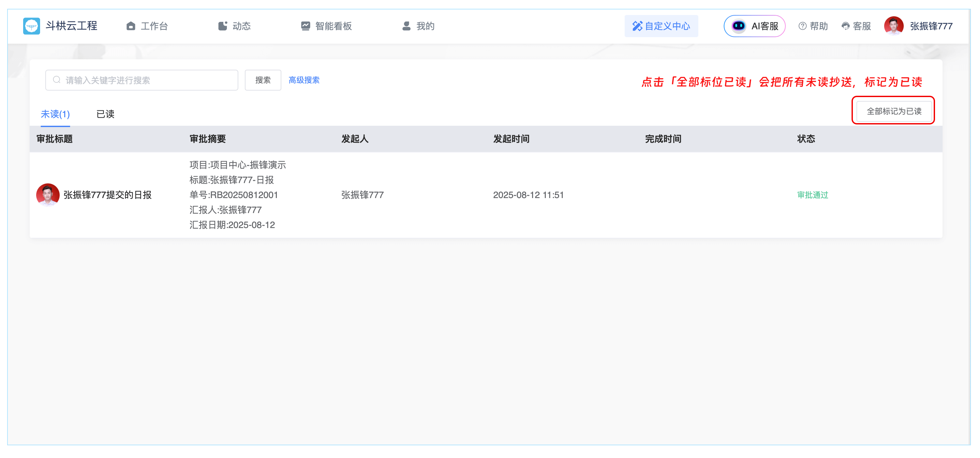Click the 状态 column header

click(806, 139)
